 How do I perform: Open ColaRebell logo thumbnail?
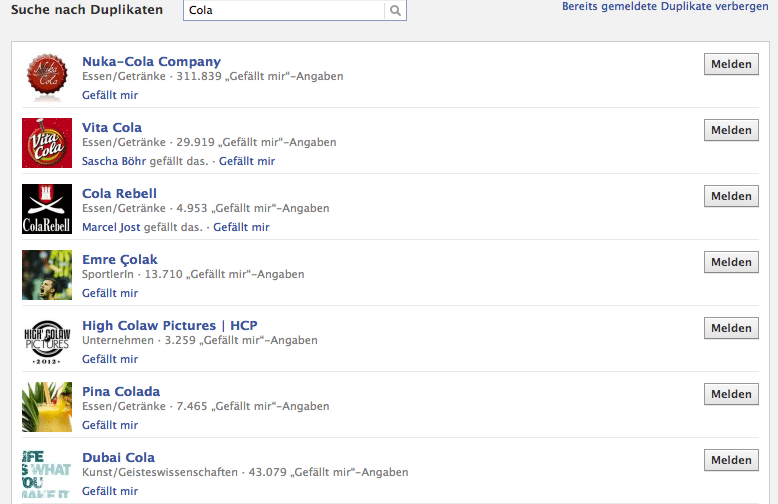click(x=47, y=209)
